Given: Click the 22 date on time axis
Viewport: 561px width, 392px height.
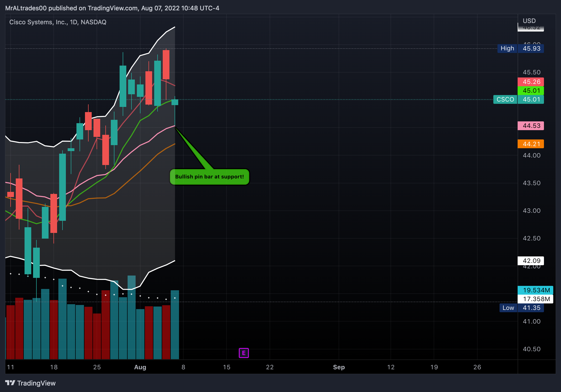Looking at the screenshot, I should 270,367.
